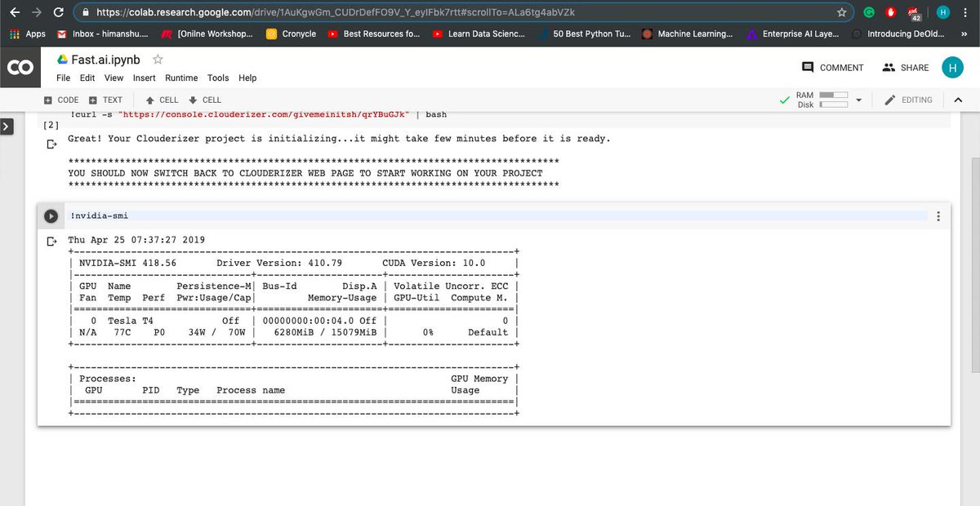Collapse the header with the chevron-up icon
Screen dimensions: 980x506
pyautogui.click(x=959, y=100)
